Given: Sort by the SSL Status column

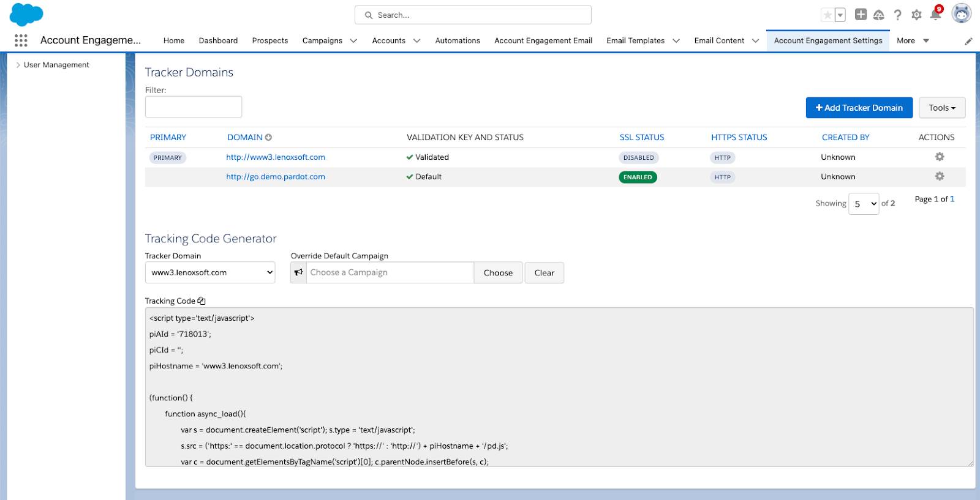Looking at the screenshot, I should (642, 137).
